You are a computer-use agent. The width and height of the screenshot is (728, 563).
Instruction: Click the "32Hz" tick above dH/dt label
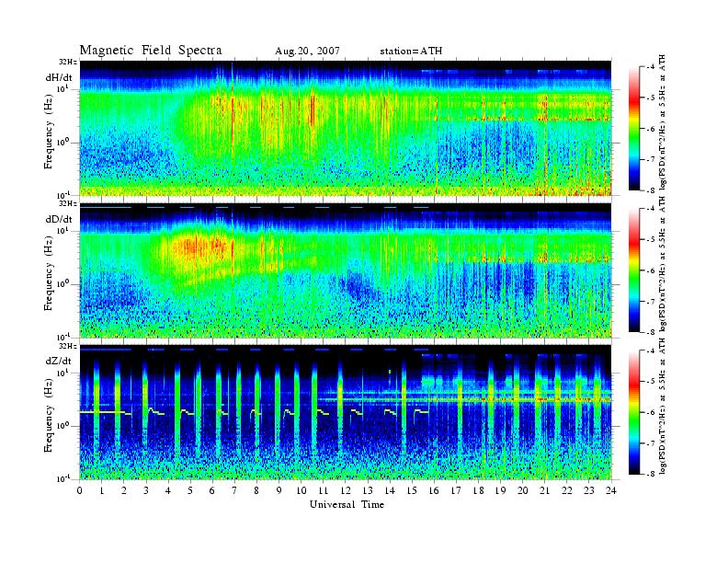[68, 63]
